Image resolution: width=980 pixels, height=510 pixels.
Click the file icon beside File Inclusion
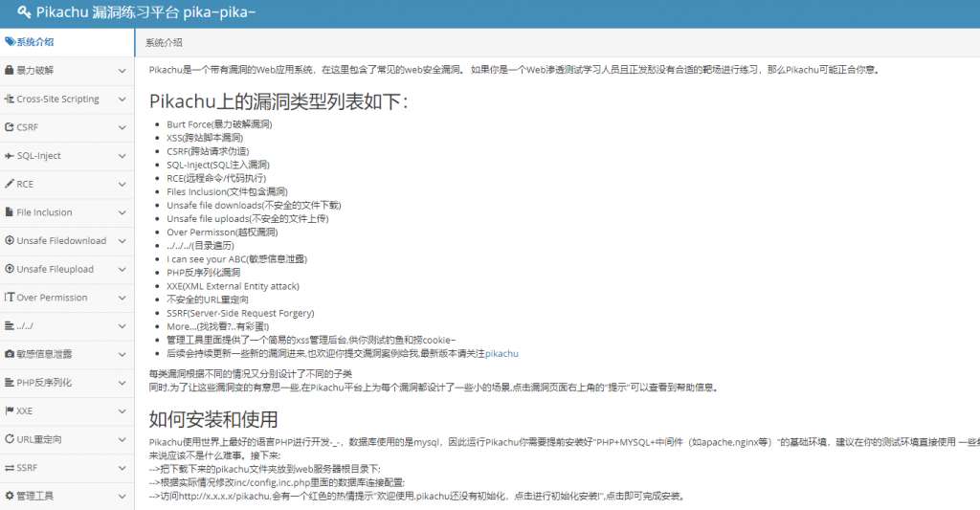(x=10, y=211)
